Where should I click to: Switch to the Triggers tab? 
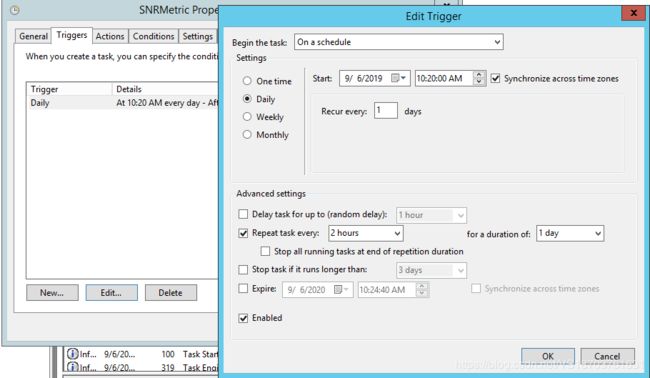[72, 35]
